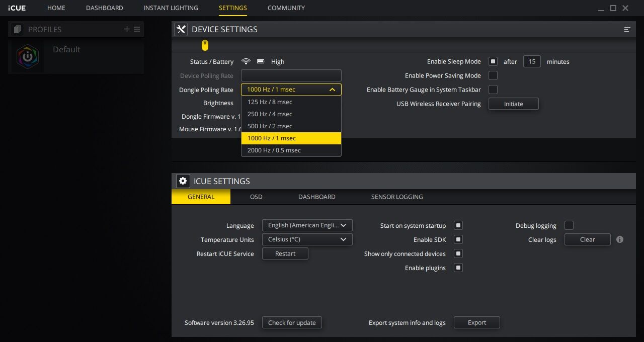Click the Export logs button
The height and width of the screenshot is (342, 644).
pos(477,322)
